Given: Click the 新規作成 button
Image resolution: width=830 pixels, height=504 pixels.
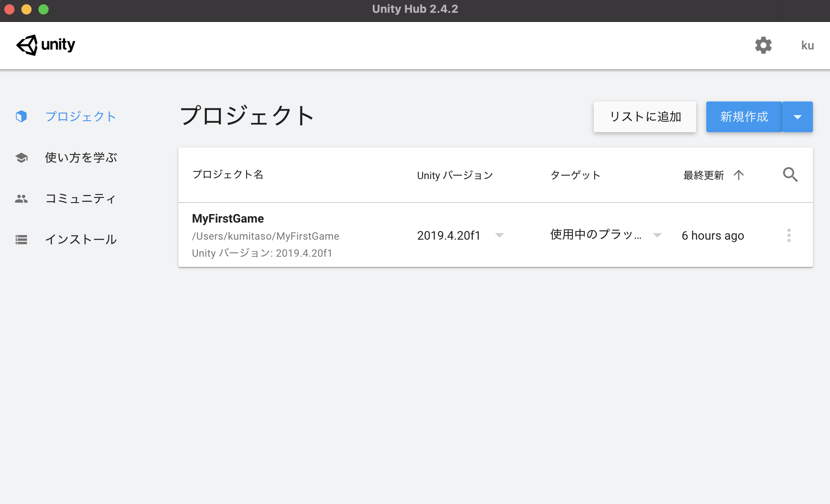Looking at the screenshot, I should click(x=744, y=117).
